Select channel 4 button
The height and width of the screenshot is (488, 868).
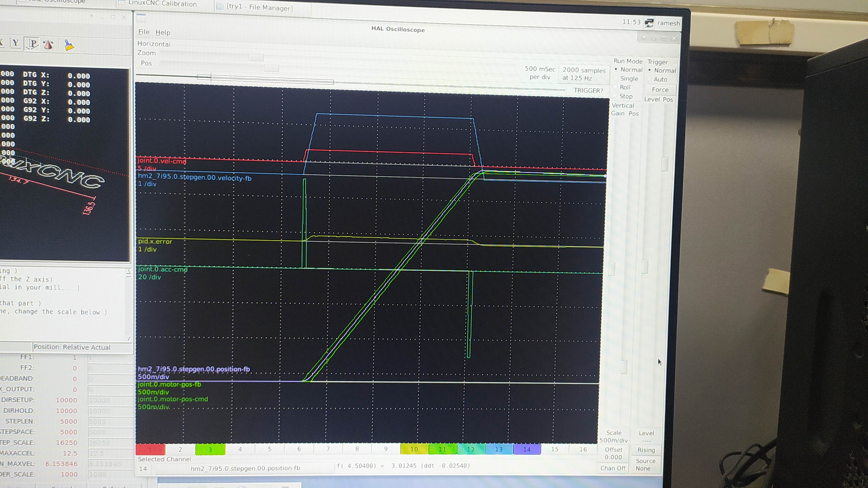pyautogui.click(x=240, y=449)
